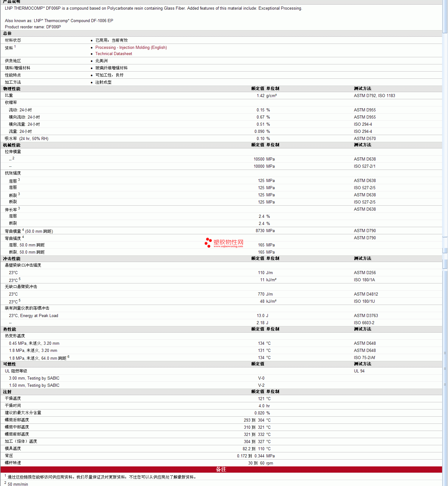The height and width of the screenshot is (486, 448).
Task: Click the value 10000 MPa
Action: pyautogui.click(x=264, y=166)
